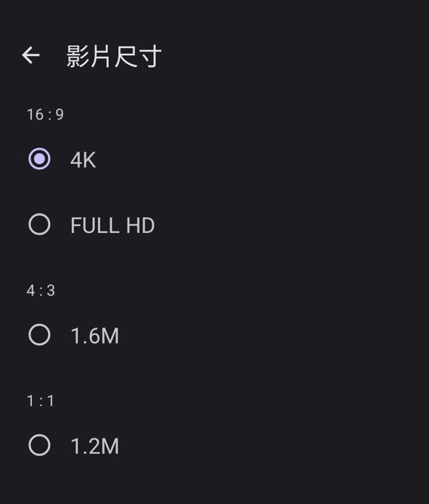Click the 1.2M label text
Image resolution: width=429 pixels, height=504 pixels.
(95, 447)
